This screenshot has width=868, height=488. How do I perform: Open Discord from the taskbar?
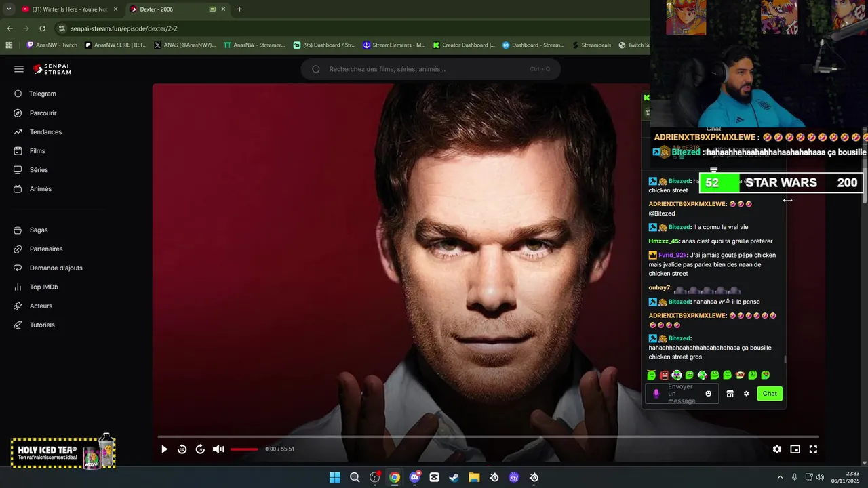coord(414,478)
